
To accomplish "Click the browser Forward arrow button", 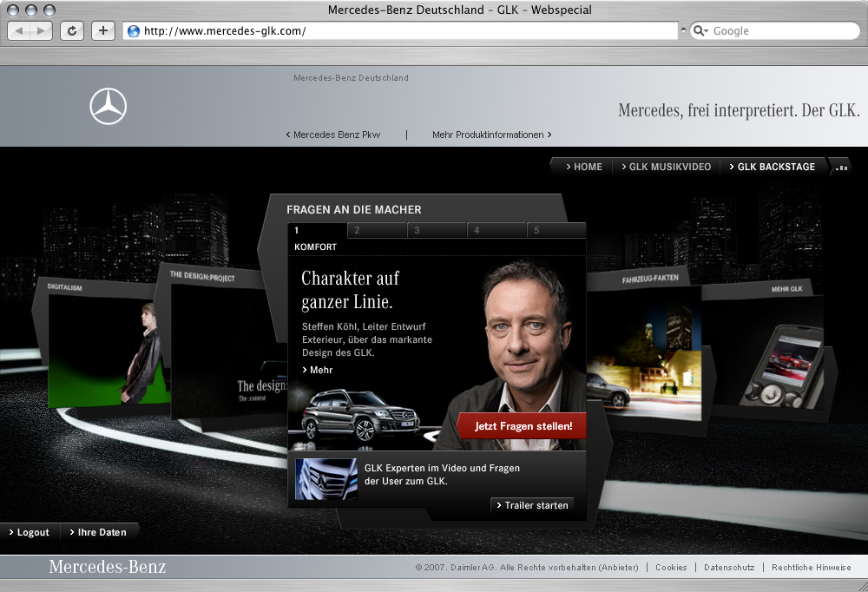I will coord(41,30).
